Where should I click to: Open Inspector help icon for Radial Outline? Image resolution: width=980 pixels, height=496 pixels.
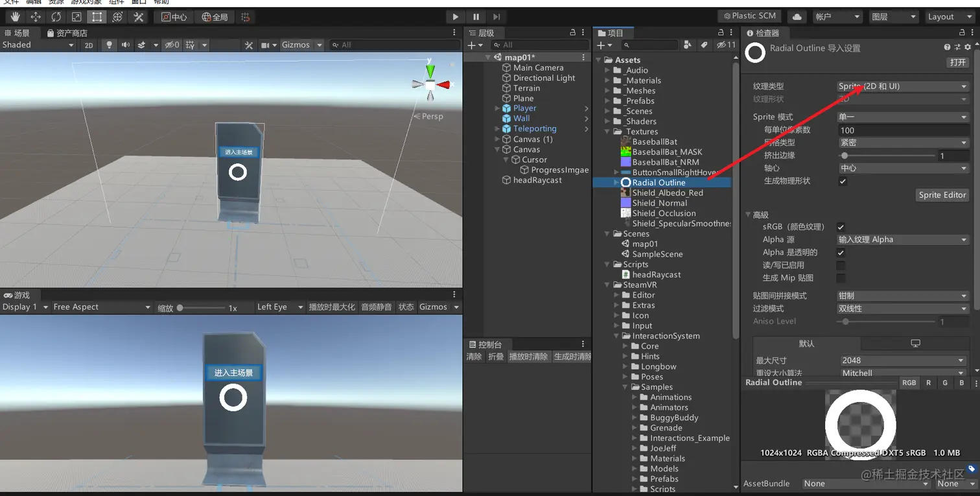(x=948, y=47)
